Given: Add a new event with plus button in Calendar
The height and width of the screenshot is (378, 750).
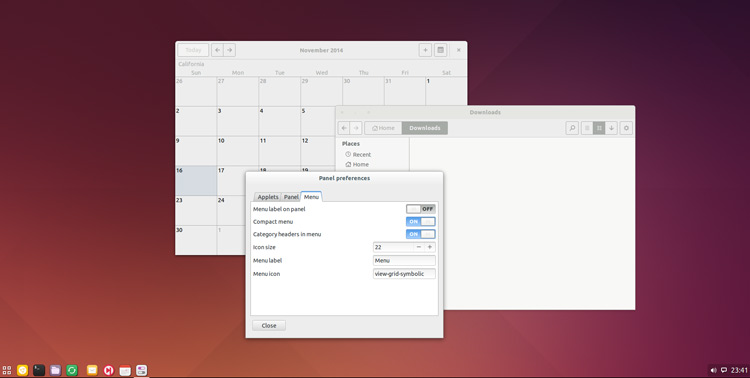Looking at the screenshot, I should coord(425,50).
